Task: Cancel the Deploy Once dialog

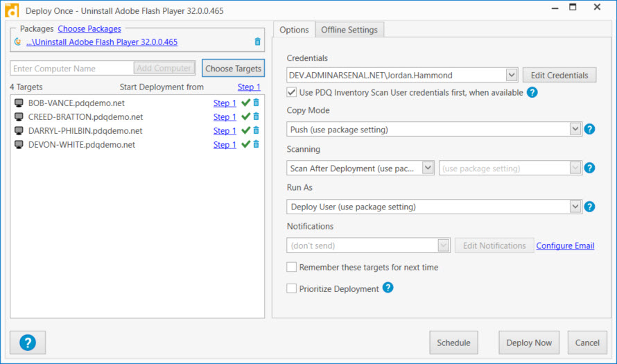Action: click(587, 343)
